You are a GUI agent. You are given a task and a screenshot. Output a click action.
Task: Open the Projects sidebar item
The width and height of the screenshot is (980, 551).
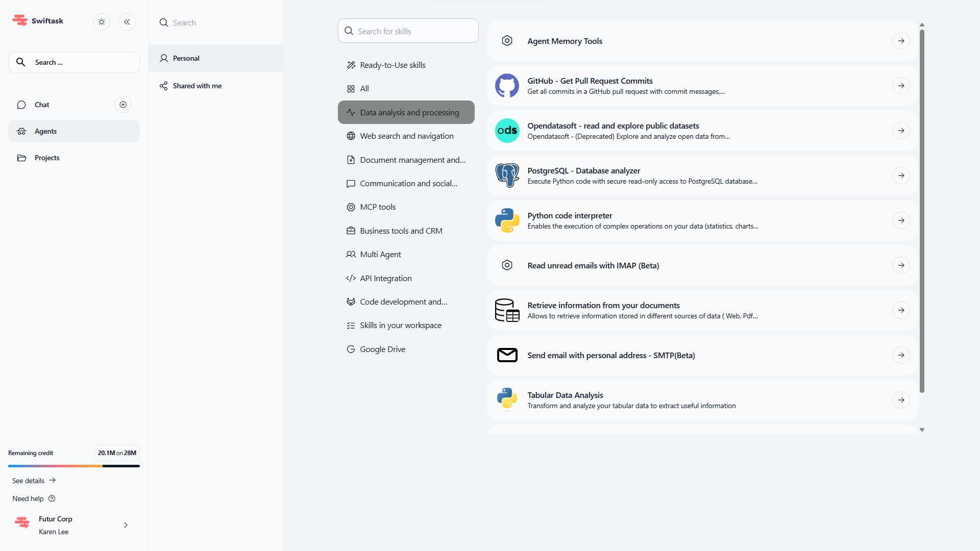[x=47, y=158]
